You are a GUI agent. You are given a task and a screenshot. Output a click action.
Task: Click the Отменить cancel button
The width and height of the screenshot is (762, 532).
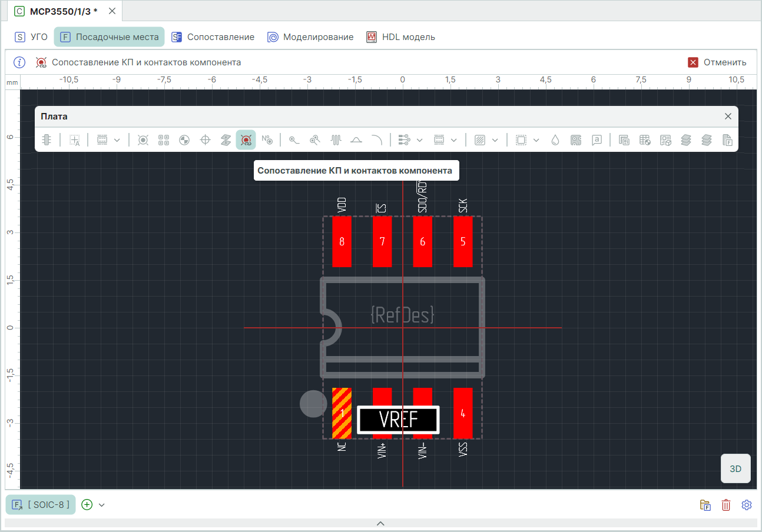coord(717,62)
